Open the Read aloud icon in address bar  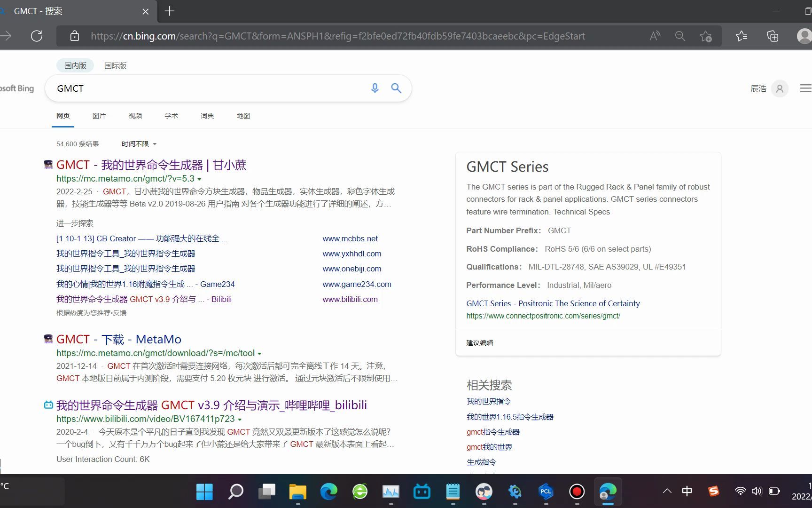coord(655,36)
